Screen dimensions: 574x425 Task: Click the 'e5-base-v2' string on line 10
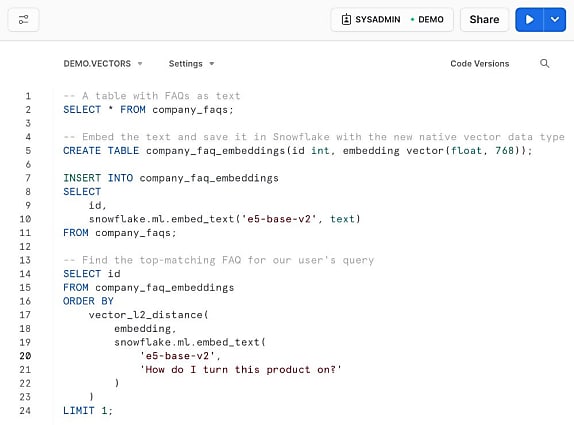[279, 219]
